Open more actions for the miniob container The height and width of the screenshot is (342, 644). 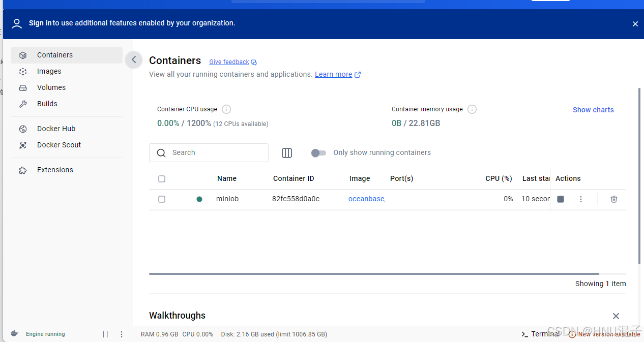pyautogui.click(x=580, y=199)
